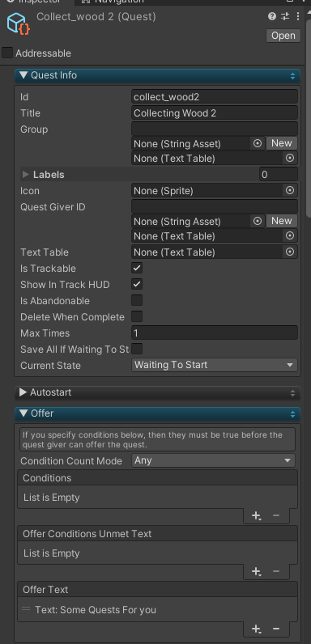Toggle Show In Track HUD off

tap(137, 284)
